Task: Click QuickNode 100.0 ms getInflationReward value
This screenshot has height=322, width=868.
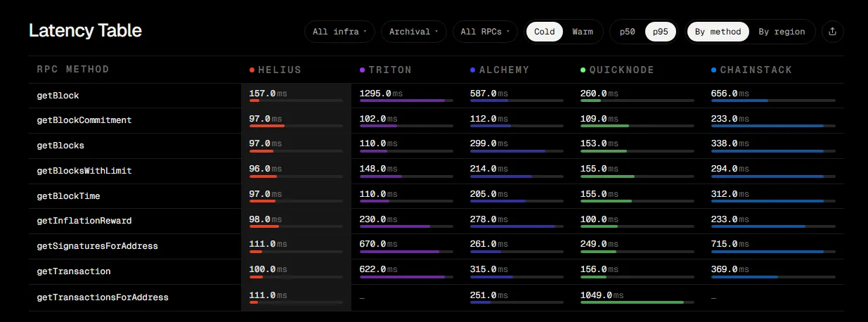Action: click(599, 219)
